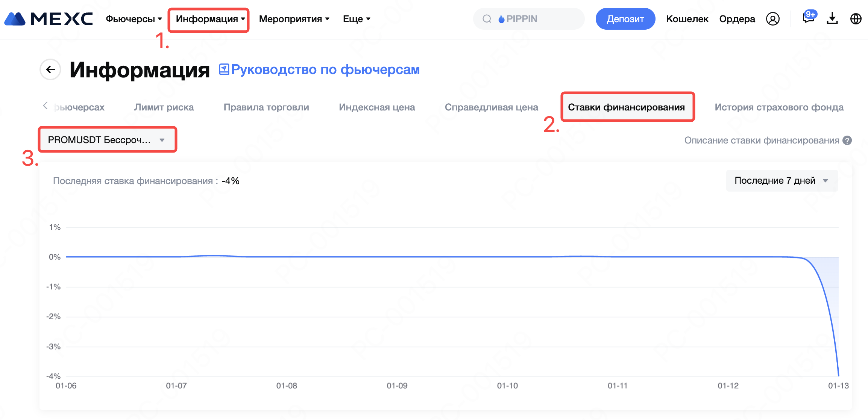This screenshot has height=420, width=868.
Task: Open История страхового фонда tab
Action: (x=779, y=107)
